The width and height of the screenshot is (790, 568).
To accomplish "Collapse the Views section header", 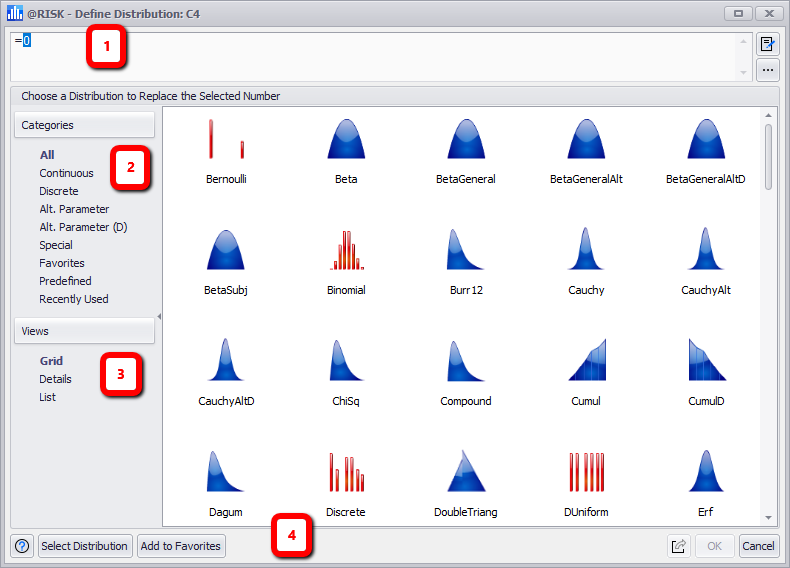I will (84, 331).
